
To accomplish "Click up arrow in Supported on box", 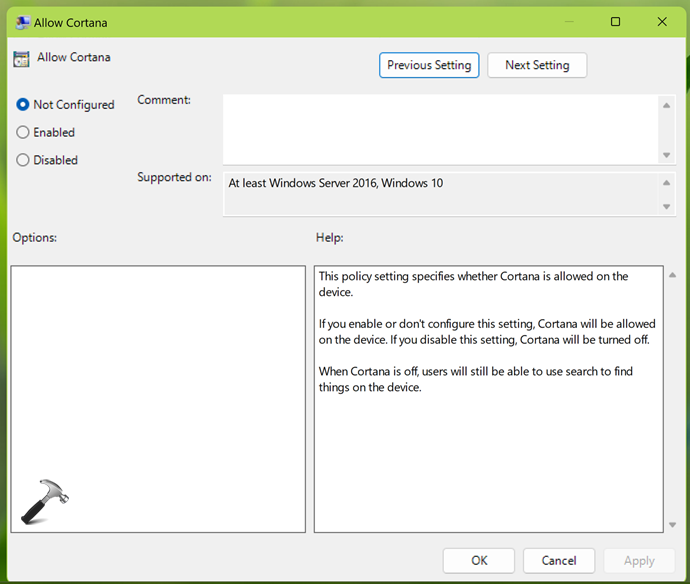I will click(667, 182).
